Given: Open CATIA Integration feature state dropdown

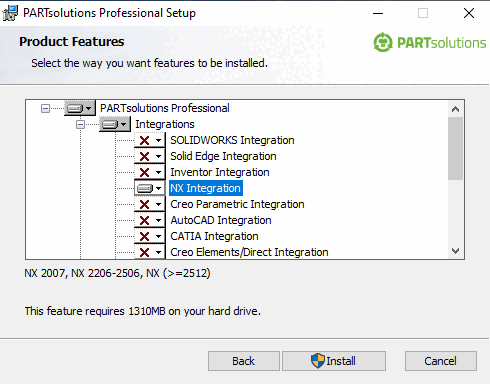Looking at the screenshot, I should tap(150, 236).
